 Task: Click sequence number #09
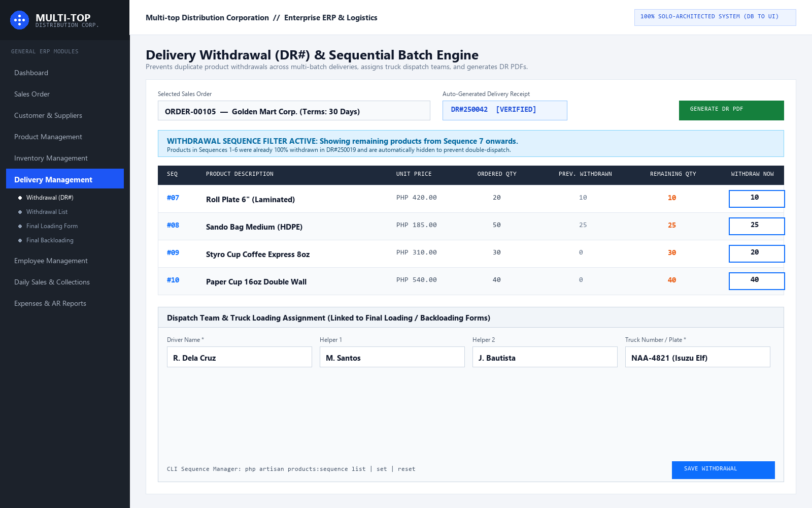[x=173, y=252]
